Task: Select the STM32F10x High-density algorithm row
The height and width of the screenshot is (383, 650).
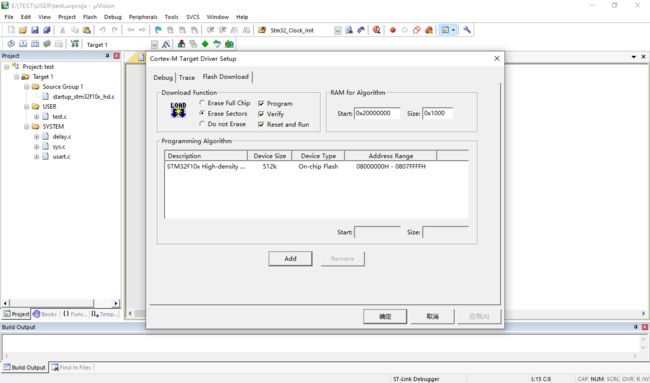Action: (316, 166)
